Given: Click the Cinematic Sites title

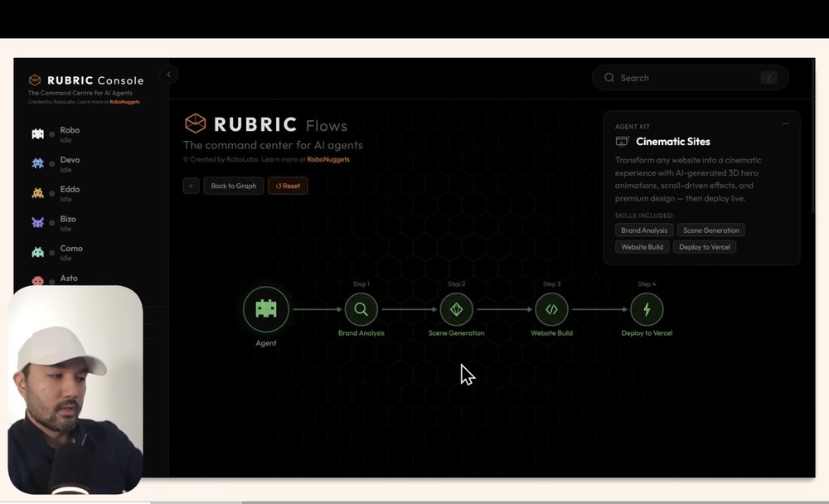Looking at the screenshot, I should click(673, 141).
